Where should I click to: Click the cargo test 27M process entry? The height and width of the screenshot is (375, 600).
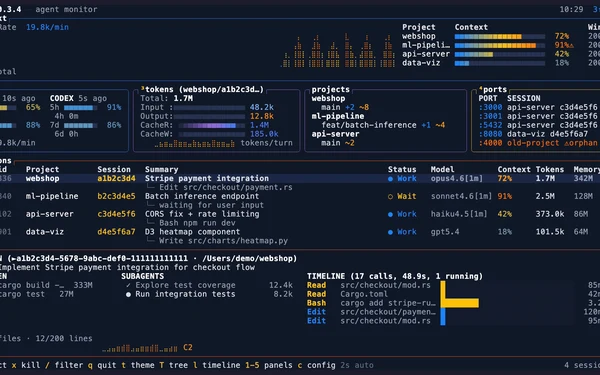pos(37,294)
